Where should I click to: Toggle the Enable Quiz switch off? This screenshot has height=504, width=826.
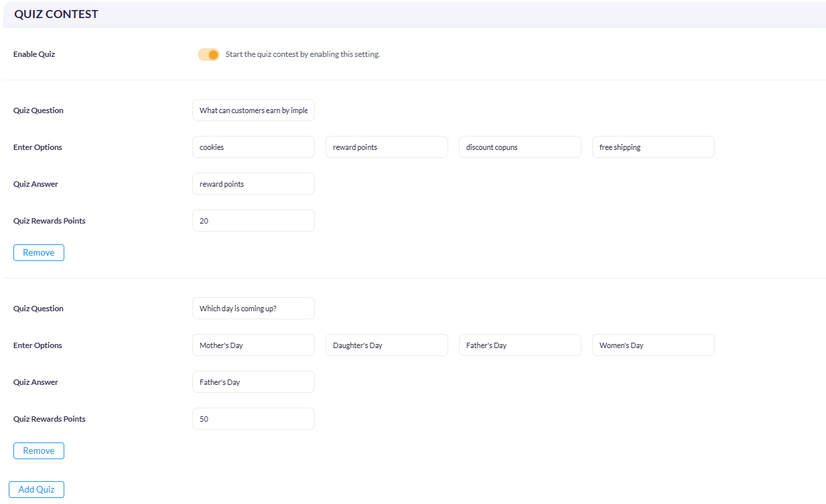click(x=208, y=54)
